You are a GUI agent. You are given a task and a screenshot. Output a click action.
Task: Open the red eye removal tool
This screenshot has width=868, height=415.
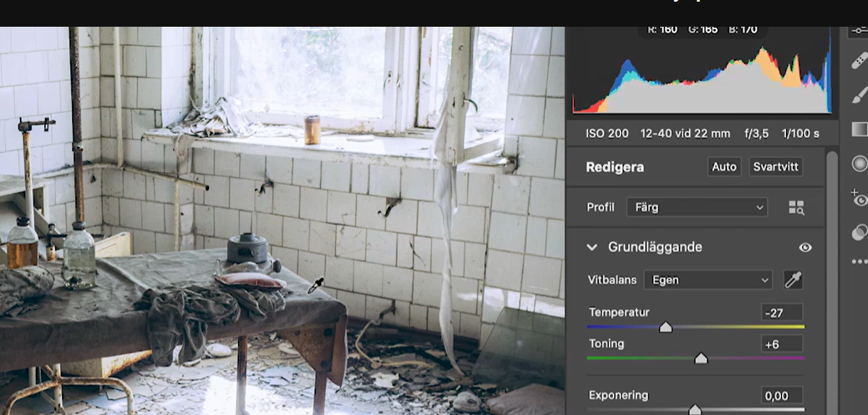(x=859, y=198)
